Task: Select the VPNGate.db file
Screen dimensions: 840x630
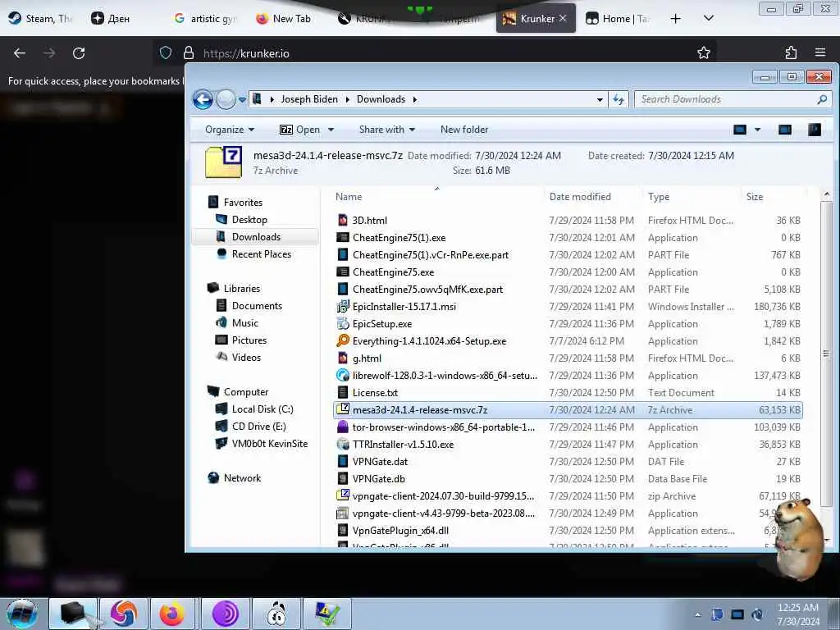Action: 568,478
